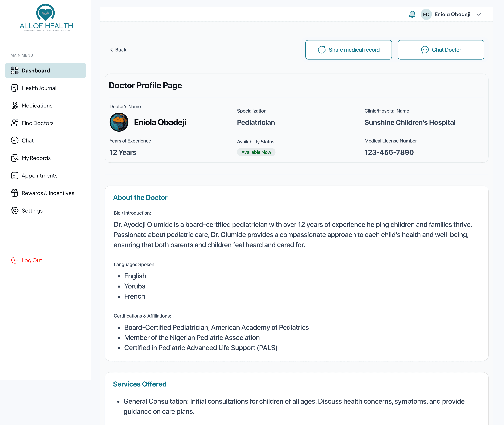Go to Rewards & Incentives menu
This screenshot has height=425, width=504.
coord(48,193)
